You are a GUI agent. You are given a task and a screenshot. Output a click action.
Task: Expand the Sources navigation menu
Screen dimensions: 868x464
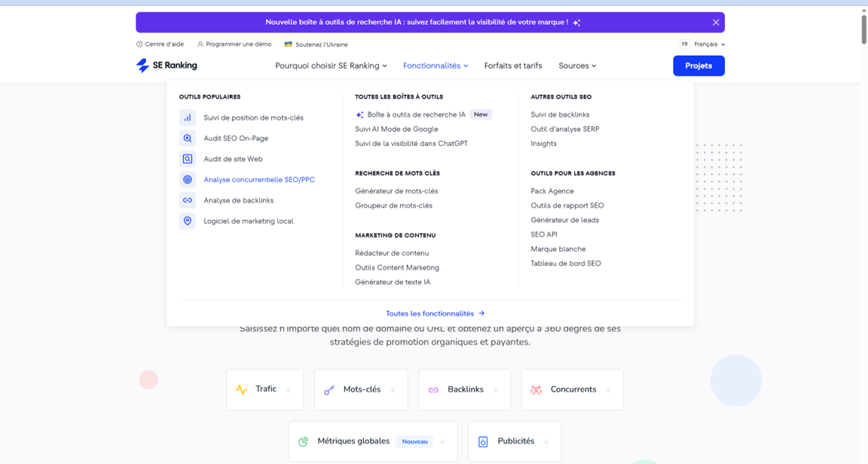(576, 66)
